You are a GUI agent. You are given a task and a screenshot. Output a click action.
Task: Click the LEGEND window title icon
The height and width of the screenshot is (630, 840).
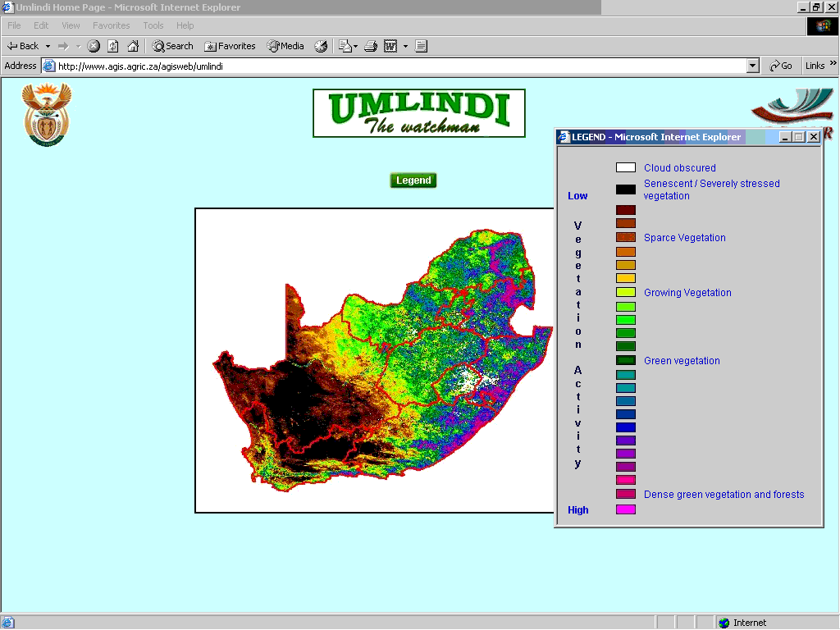[x=564, y=137]
